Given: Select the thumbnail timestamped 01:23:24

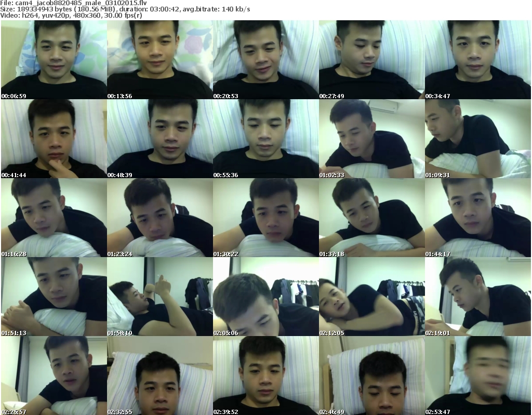Looking at the screenshot, I should pyautogui.click(x=160, y=218).
